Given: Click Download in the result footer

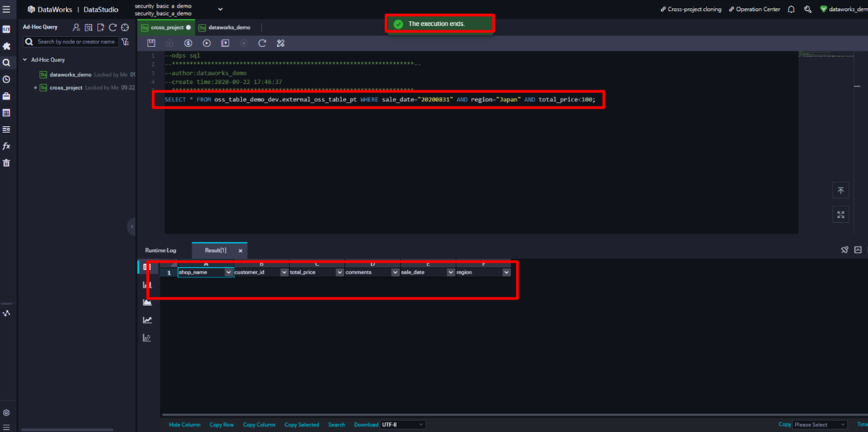Looking at the screenshot, I should [x=366, y=425].
